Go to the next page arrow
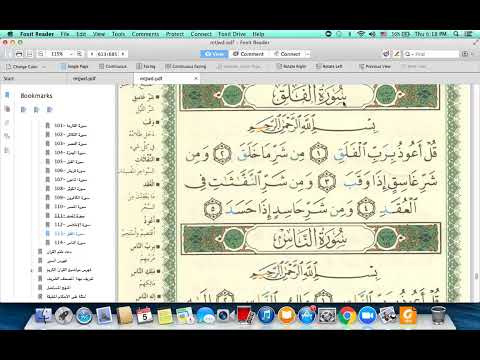This screenshot has height=360, width=480. pyautogui.click(x=123, y=54)
